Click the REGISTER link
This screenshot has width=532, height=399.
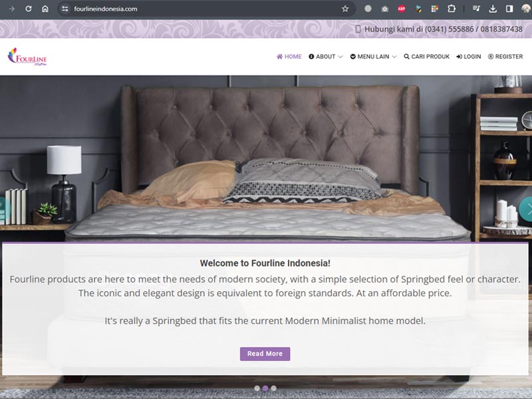pos(505,57)
